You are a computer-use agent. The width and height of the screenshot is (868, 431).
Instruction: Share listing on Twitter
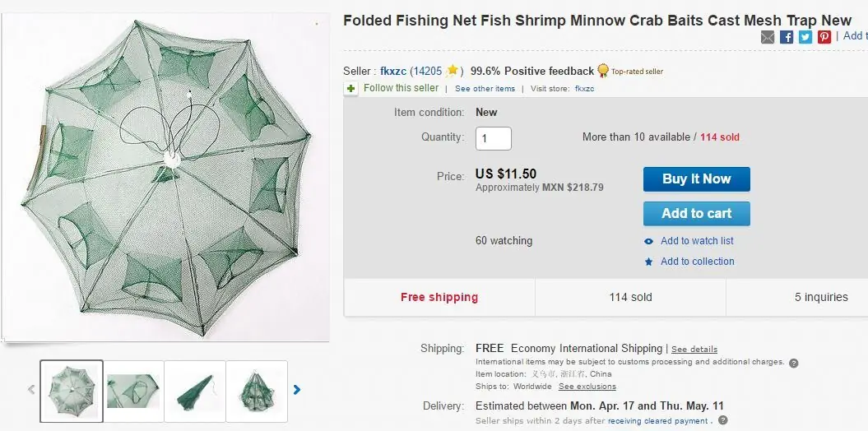pos(805,37)
